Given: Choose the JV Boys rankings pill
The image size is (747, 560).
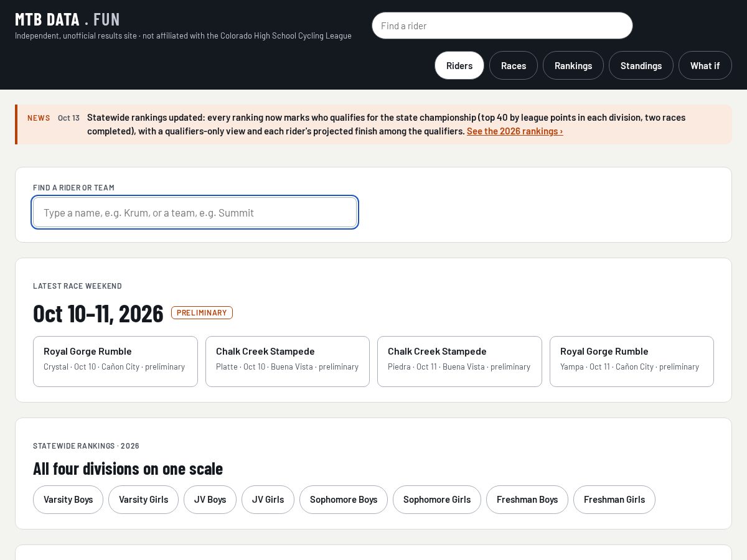Looking at the screenshot, I should tap(210, 500).
